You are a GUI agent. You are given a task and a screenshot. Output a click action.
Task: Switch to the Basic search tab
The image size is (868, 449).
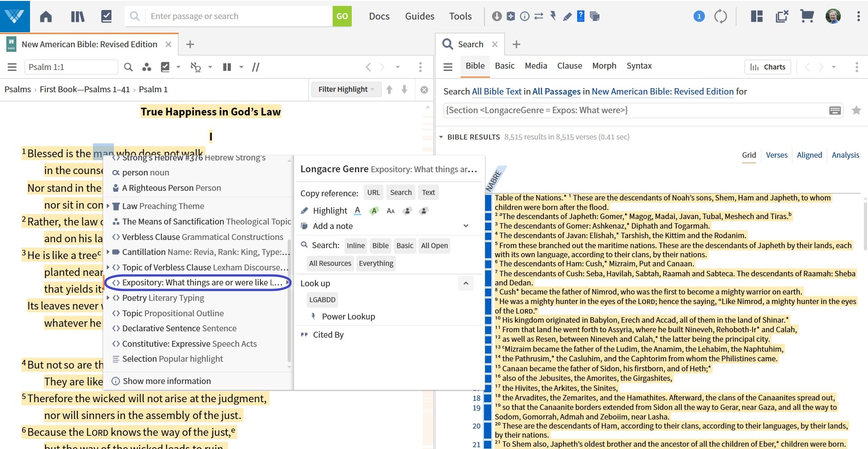[504, 66]
